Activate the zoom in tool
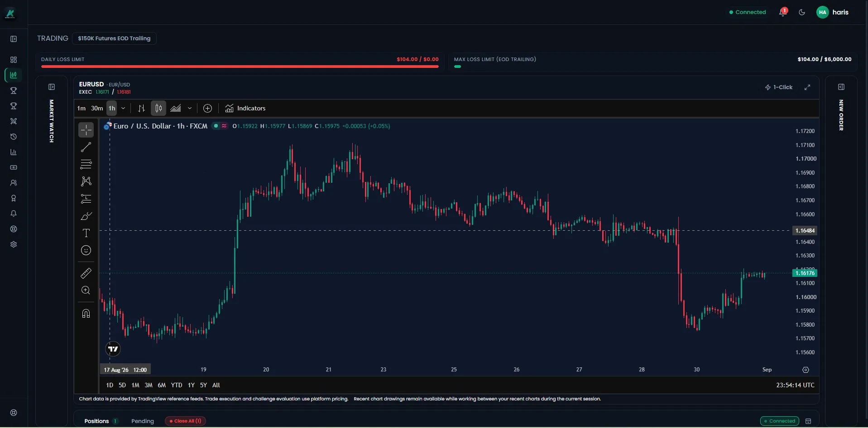 tap(86, 290)
